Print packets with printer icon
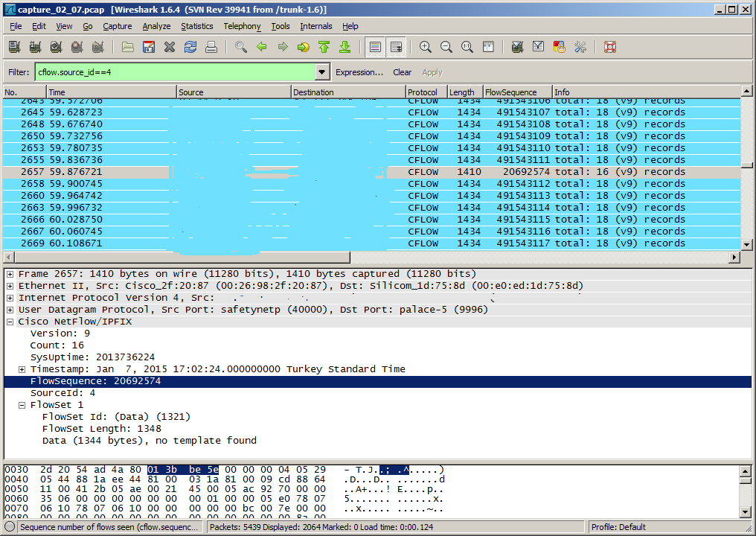The image size is (756, 536). (x=211, y=47)
